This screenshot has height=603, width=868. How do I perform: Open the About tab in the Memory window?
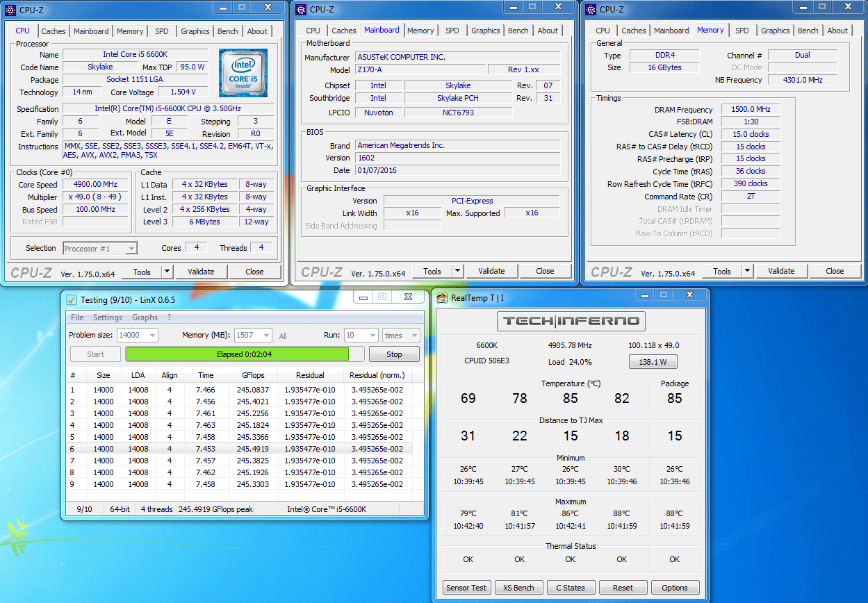pyautogui.click(x=837, y=31)
